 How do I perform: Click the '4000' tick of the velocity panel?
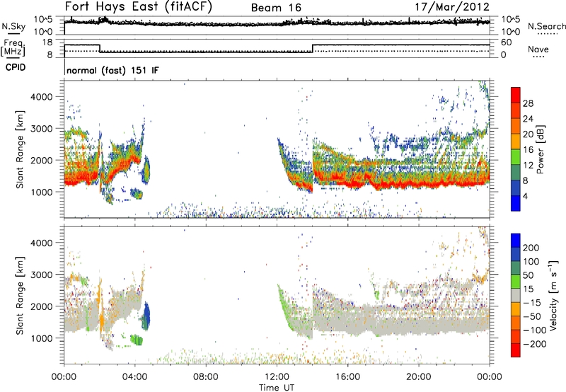pyautogui.click(x=41, y=243)
